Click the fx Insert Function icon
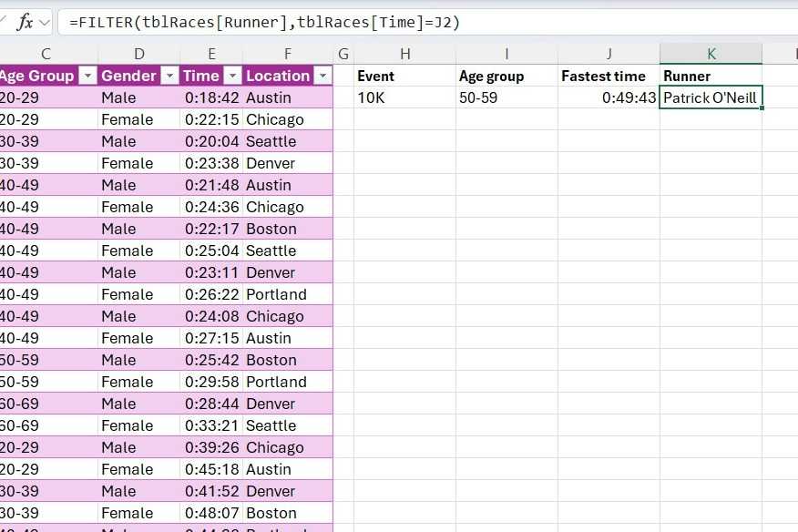Viewport: 798px width, 532px height. coord(25,23)
